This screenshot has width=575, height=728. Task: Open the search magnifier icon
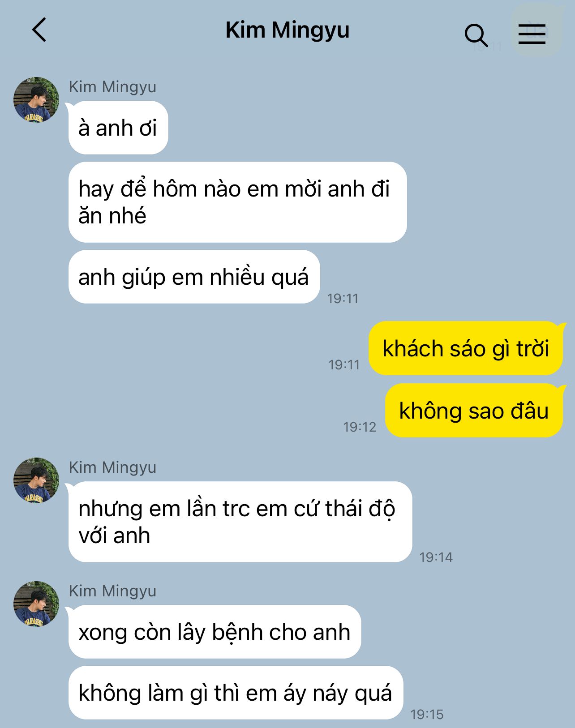tap(476, 35)
